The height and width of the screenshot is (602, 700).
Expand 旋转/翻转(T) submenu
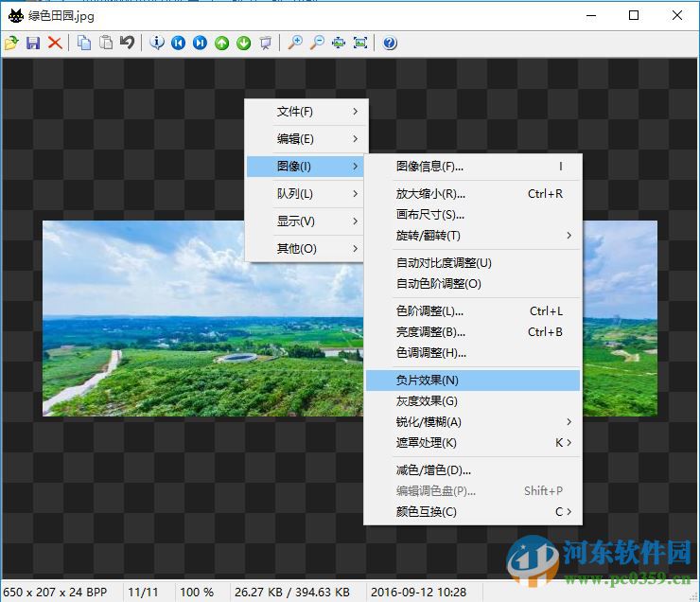click(473, 236)
